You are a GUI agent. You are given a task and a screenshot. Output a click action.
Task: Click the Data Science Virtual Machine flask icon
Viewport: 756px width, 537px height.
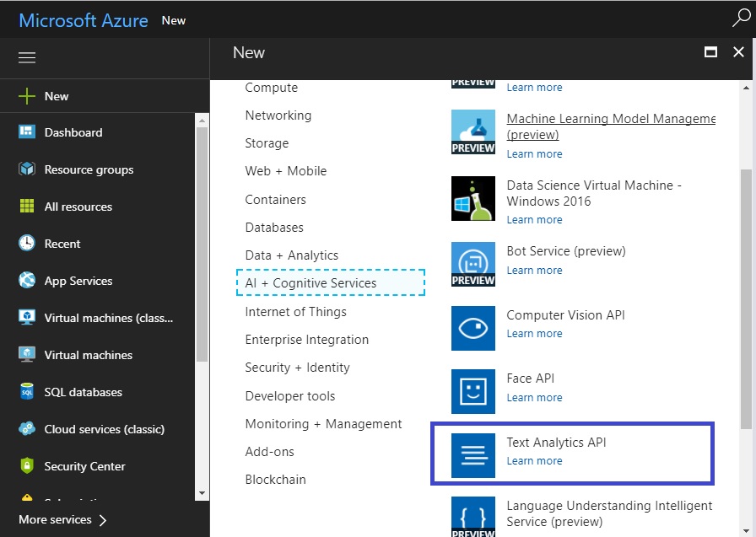pyautogui.click(x=473, y=198)
